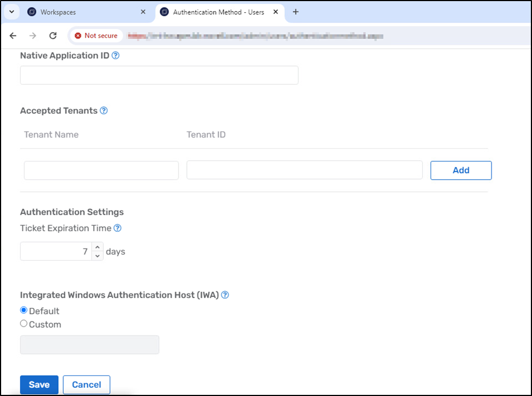Open a new browser tab
This screenshot has width=532, height=396.
296,12
